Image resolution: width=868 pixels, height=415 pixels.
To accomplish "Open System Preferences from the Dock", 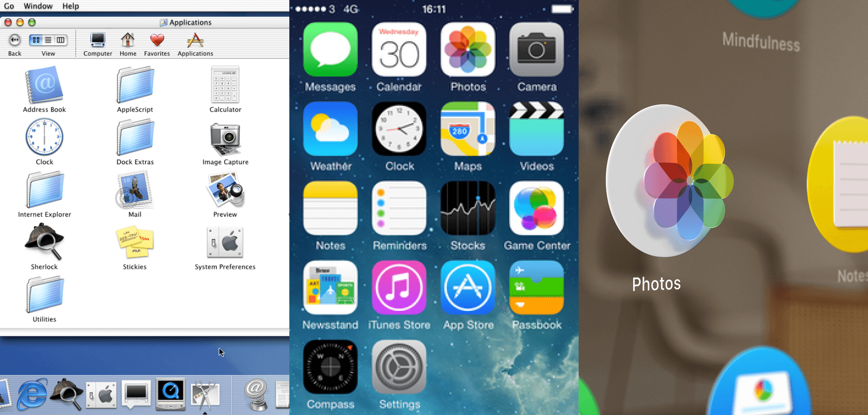I will (101, 395).
